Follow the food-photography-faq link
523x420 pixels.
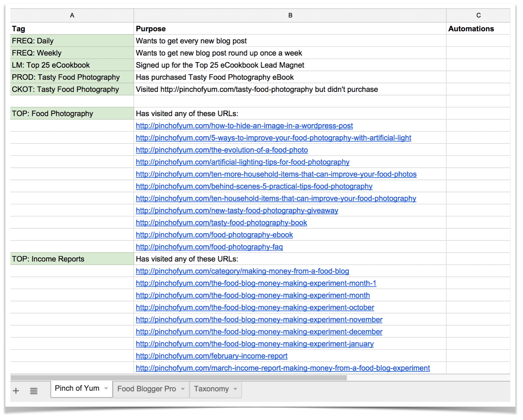209,247
